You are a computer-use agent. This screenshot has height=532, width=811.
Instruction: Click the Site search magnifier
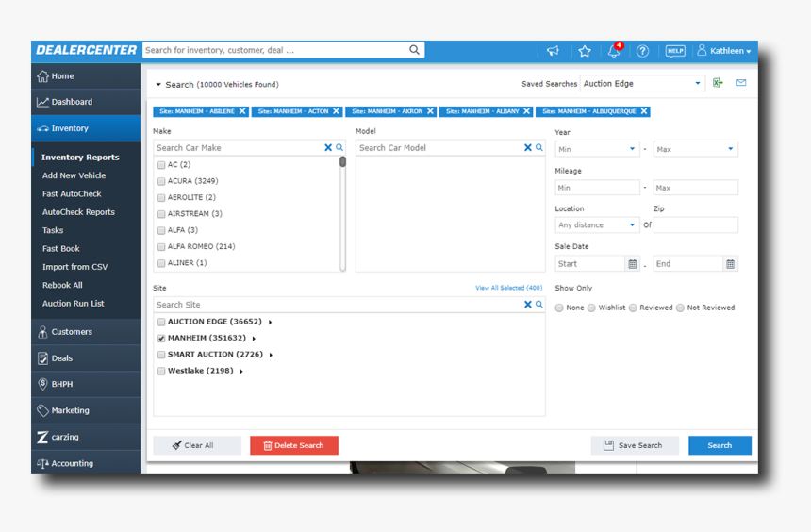click(x=539, y=305)
